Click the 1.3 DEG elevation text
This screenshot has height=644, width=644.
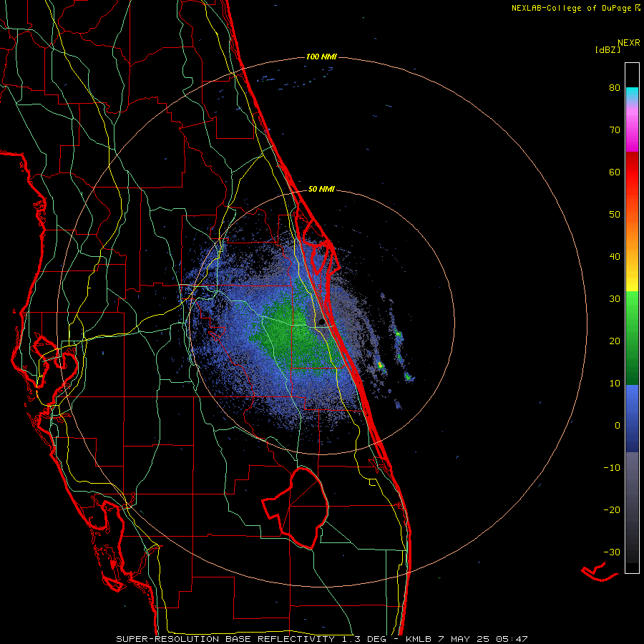pyautogui.click(x=364, y=639)
